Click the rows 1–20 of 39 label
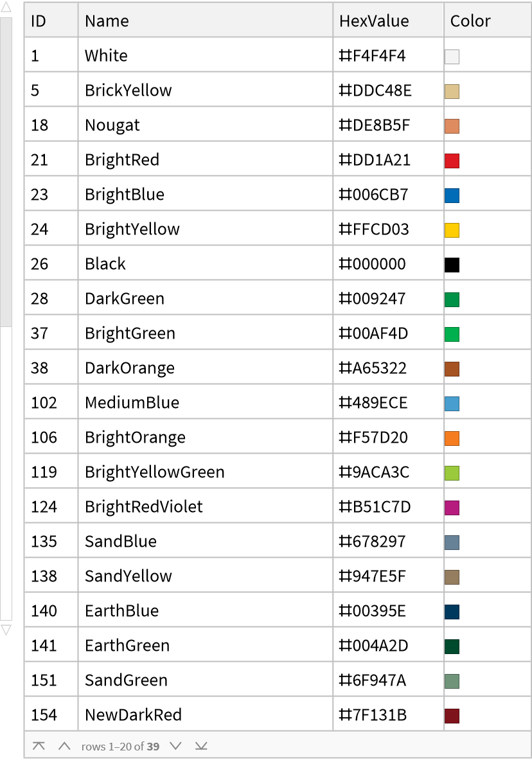The height and width of the screenshot is (780, 532). point(121,746)
